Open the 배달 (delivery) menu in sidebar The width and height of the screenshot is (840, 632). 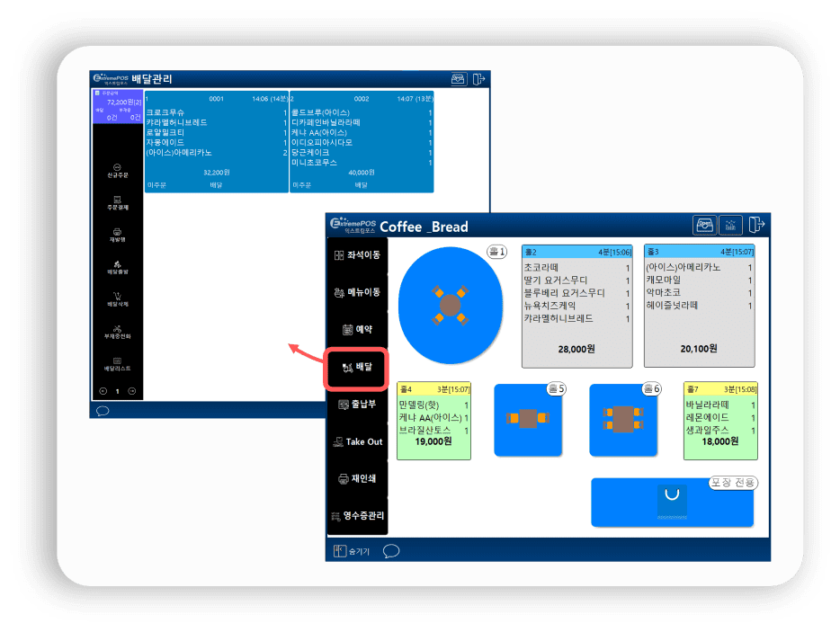click(x=356, y=367)
